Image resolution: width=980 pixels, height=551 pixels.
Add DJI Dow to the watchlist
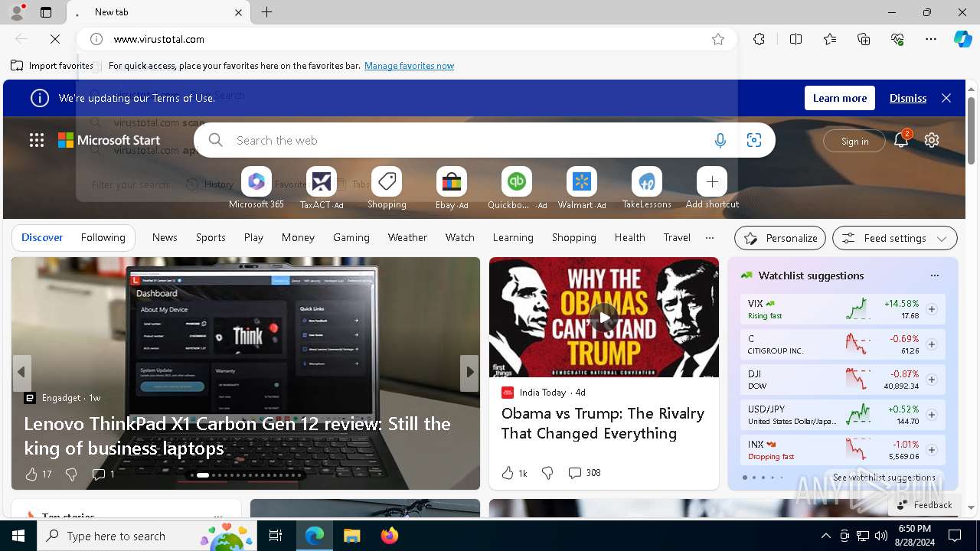(x=932, y=380)
